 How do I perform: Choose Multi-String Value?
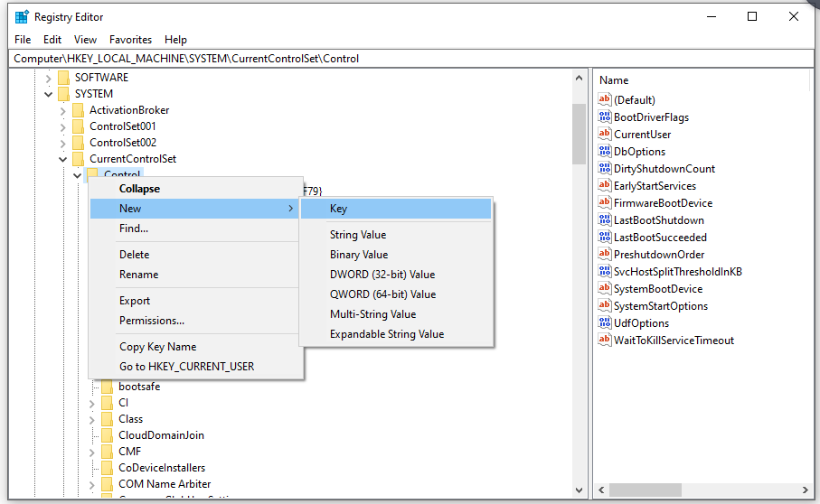[396, 314]
